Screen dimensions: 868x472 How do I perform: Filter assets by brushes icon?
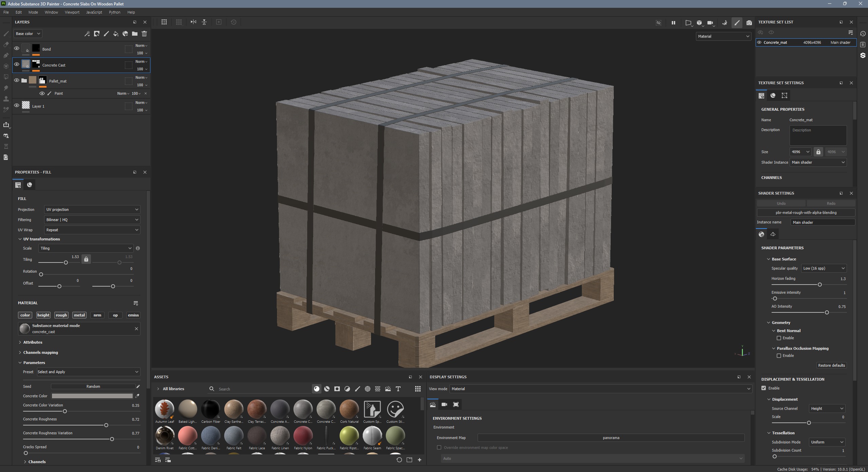tap(357, 389)
